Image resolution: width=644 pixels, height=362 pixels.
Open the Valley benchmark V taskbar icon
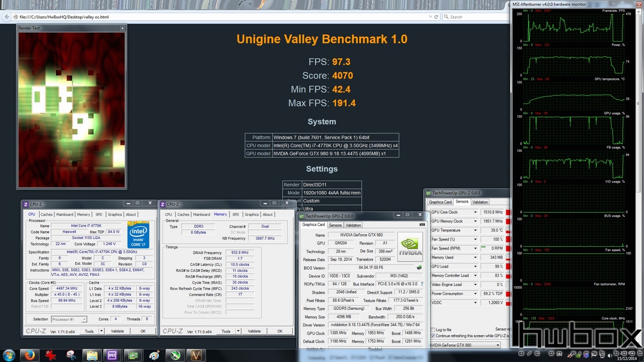tap(195, 355)
